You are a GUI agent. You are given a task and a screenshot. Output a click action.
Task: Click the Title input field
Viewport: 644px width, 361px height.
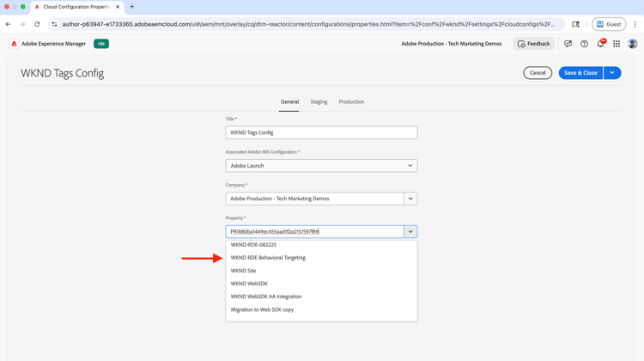pos(321,132)
